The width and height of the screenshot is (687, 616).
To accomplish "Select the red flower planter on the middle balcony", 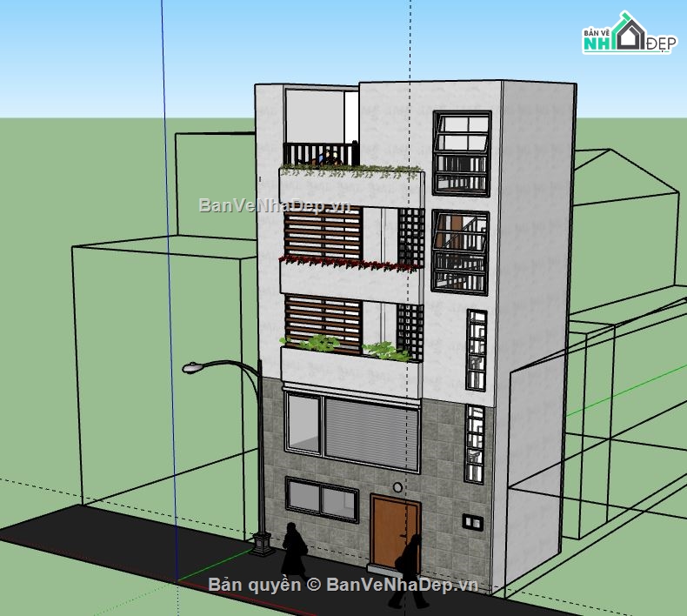I will click(x=348, y=262).
